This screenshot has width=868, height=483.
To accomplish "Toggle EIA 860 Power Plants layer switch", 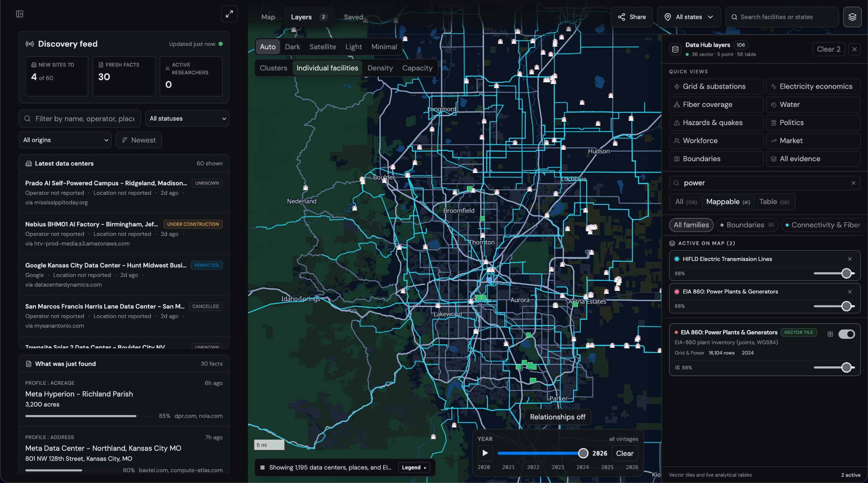I will [846, 334].
